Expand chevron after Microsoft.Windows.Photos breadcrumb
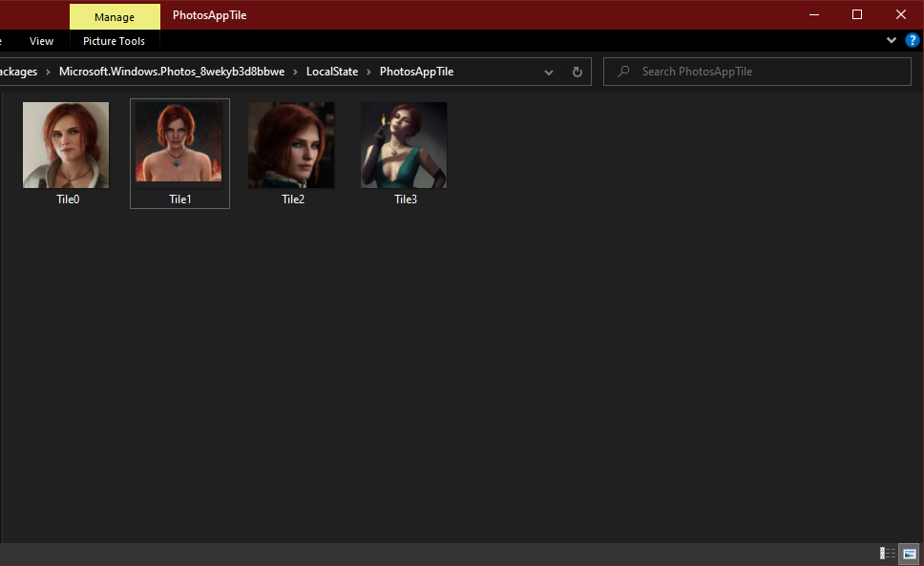Screen dimensions: 924x566 coord(295,72)
